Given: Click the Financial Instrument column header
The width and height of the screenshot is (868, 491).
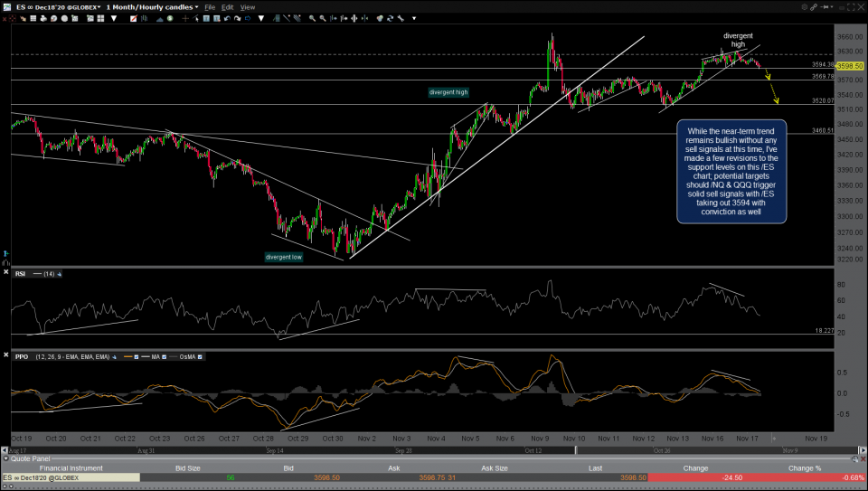Looking at the screenshot, I should (71, 468).
